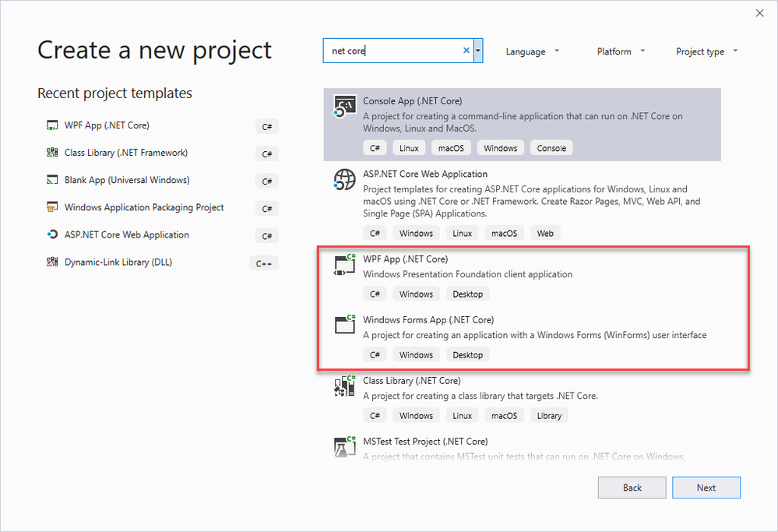This screenshot has height=532, width=778.
Task: Open the Language filter dropdown
Action: (533, 52)
